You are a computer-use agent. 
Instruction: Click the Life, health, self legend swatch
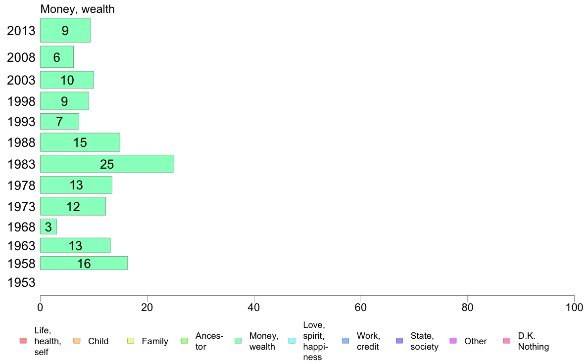[23, 341]
